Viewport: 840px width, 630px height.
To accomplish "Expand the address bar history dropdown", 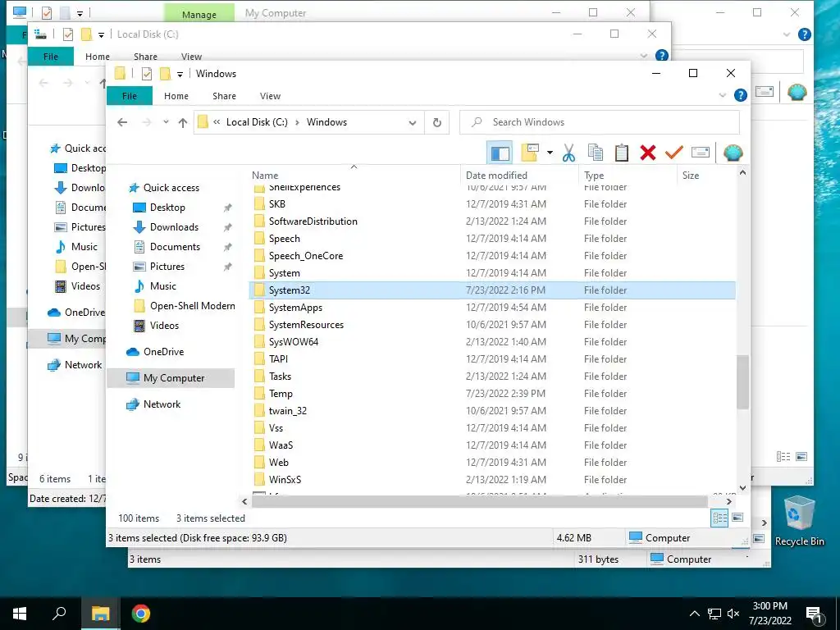I will (x=413, y=123).
